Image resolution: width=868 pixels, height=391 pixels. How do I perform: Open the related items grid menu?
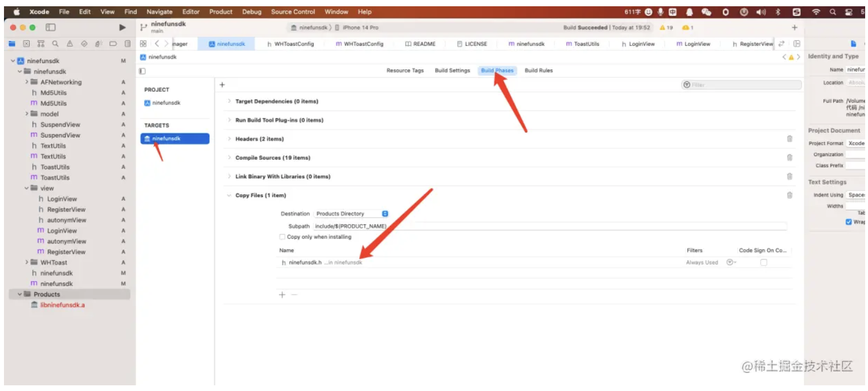(x=144, y=43)
